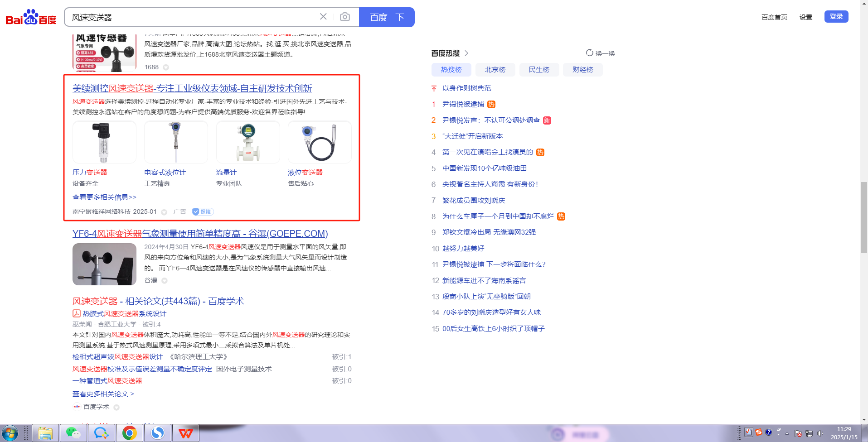Open Google Chrome from the taskbar
This screenshot has width=868, height=442.
[x=129, y=433]
